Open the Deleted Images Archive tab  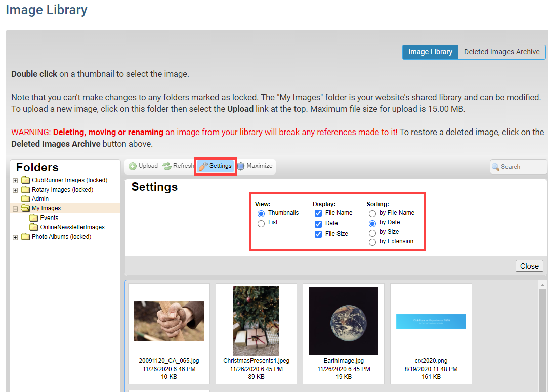[x=501, y=52]
